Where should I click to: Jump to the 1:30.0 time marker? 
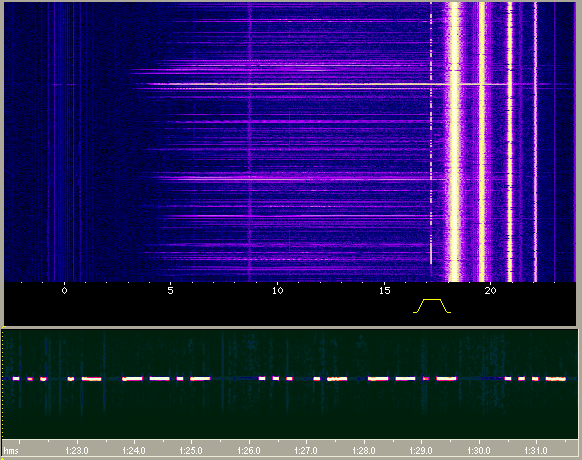tap(478, 451)
